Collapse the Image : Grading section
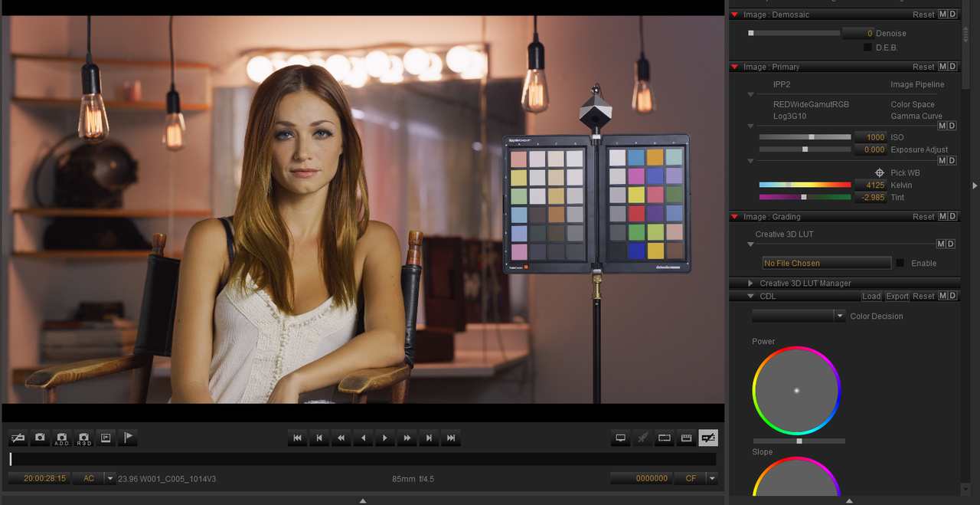 coord(735,217)
